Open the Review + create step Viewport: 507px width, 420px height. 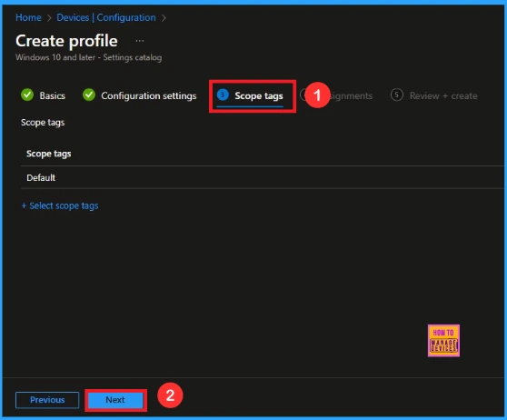[x=443, y=95]
